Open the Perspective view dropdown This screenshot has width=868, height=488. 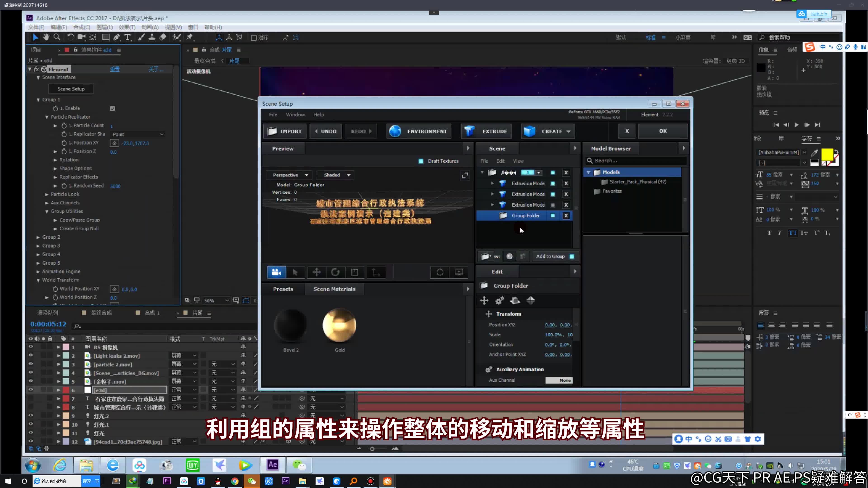tap(289, 175)
